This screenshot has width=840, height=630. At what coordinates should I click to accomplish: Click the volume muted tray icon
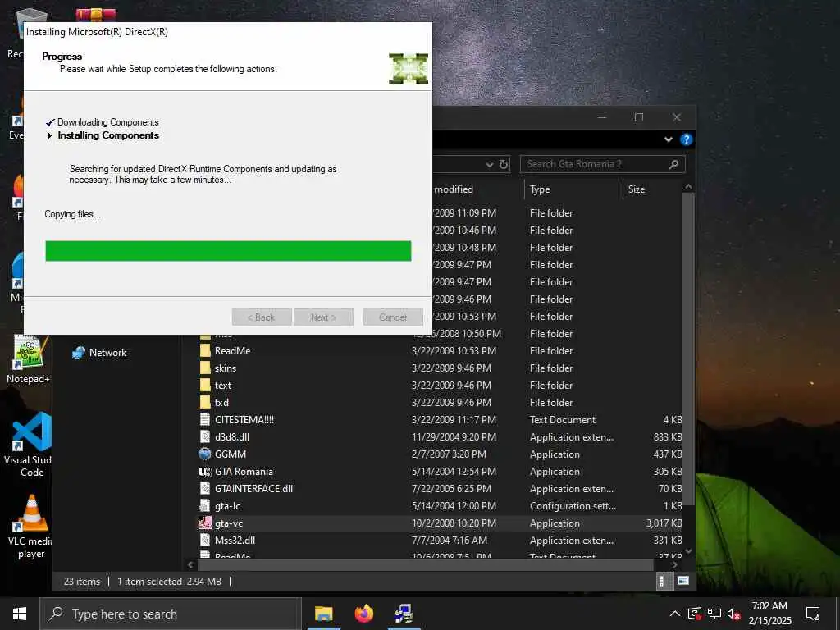734,614
